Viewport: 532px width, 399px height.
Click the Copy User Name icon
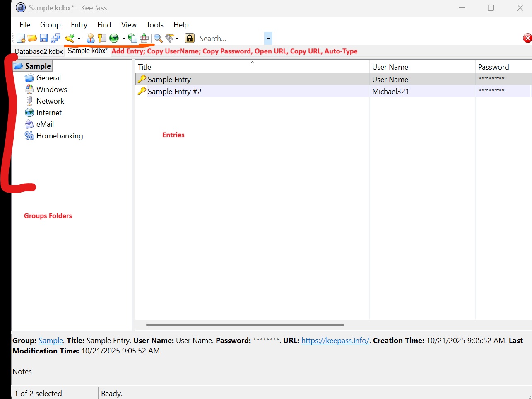pyautogui.click(x=91, y=39)
